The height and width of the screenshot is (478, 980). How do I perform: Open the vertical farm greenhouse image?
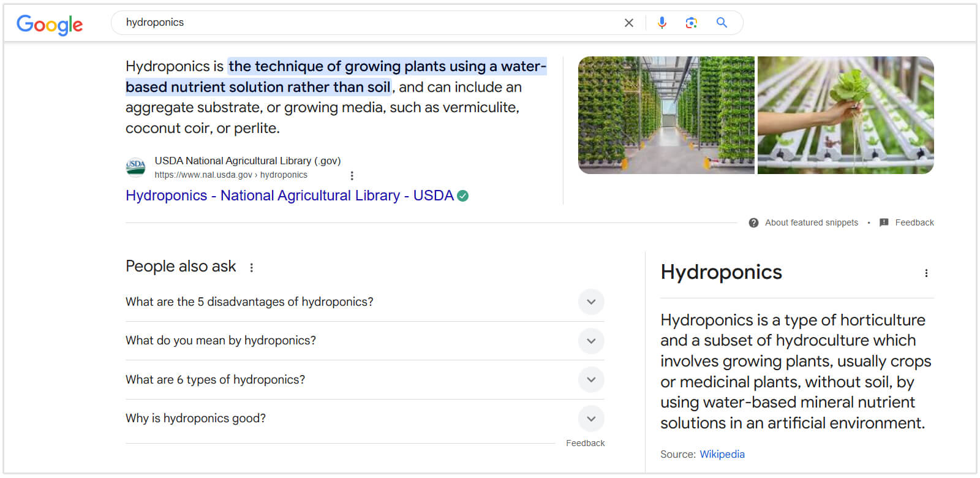click(666, 115)
